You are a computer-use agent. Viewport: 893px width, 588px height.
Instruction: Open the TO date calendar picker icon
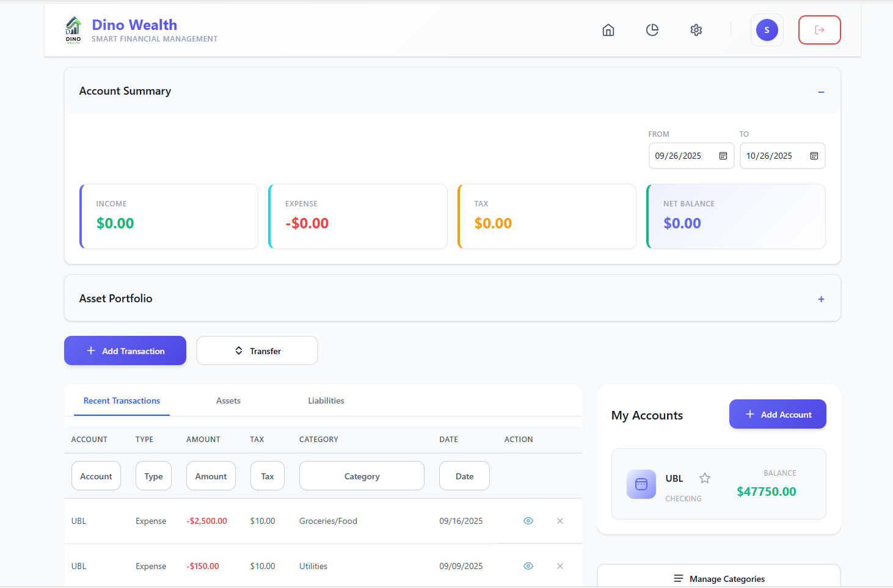(814, 156)
